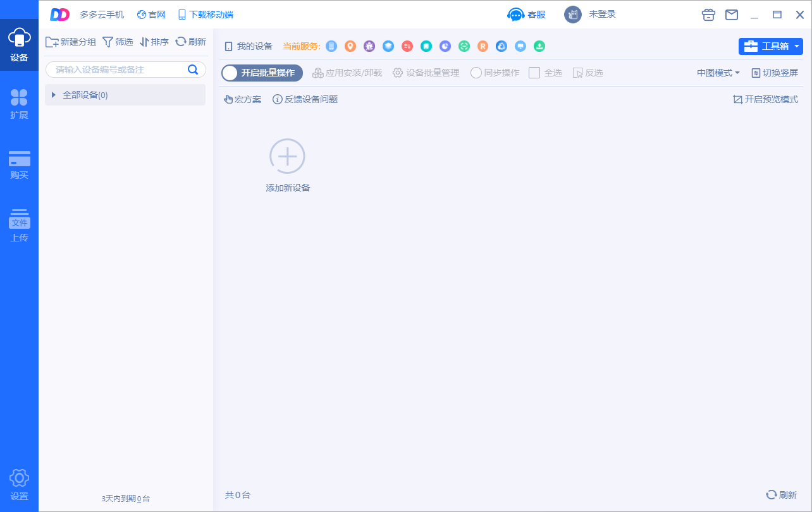Screen dimensions: 812x512
Task: Click the light-blue monitor service icon
Action: [520, 46]
